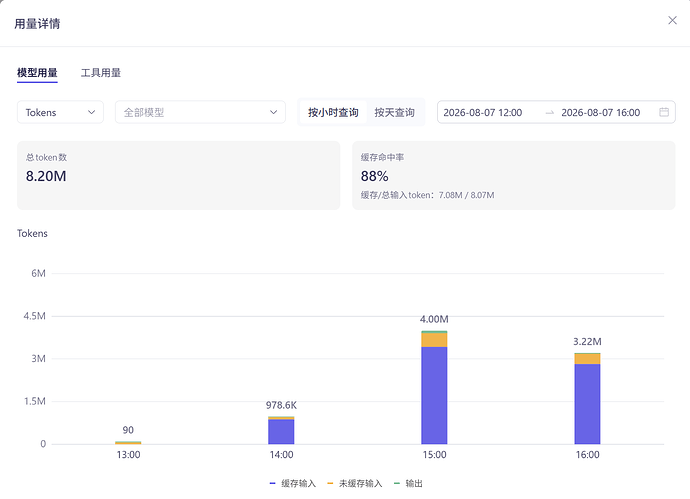The image size is (690, 499).
Task: Close the 用量详情 dialog
Action: tap(672, 20)
